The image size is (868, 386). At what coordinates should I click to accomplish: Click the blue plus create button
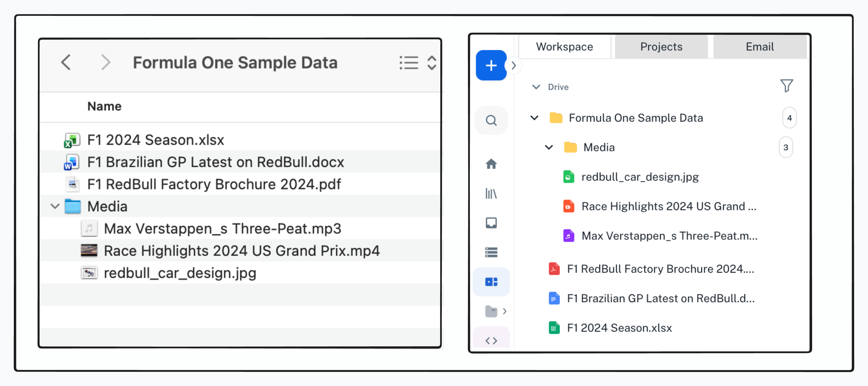(x=491, y=65)
